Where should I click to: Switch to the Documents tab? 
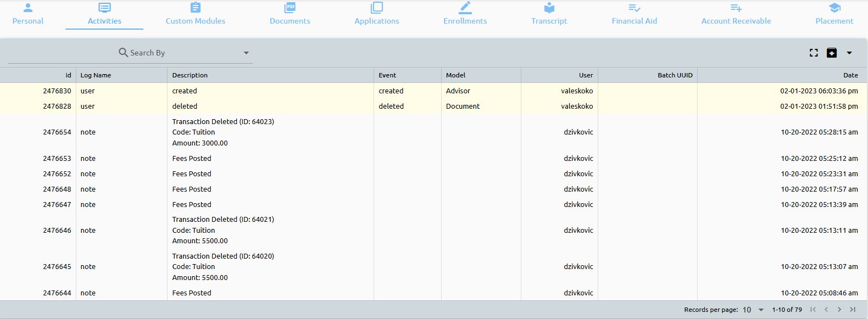pyautogui.click(x=290, y=15)
